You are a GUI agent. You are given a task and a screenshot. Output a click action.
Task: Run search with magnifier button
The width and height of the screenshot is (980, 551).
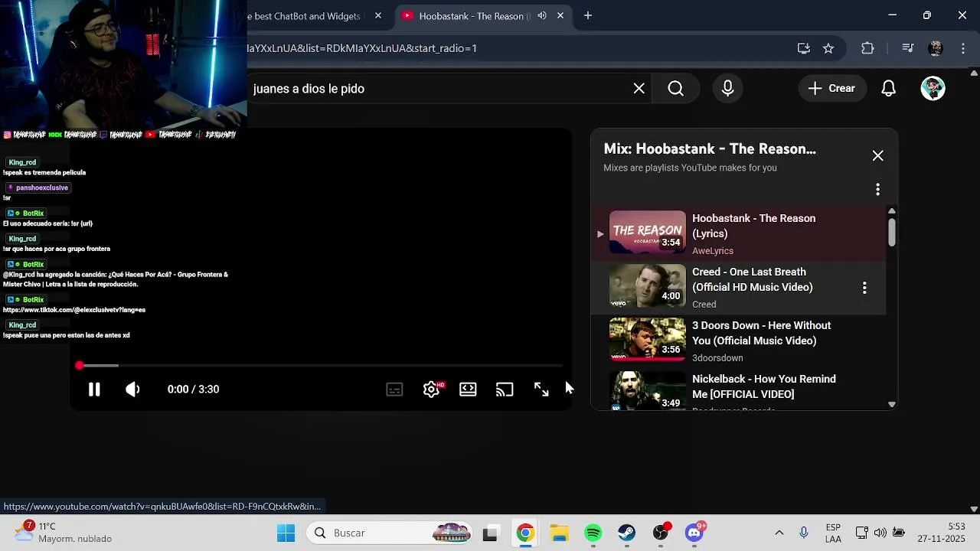[676, 89]
